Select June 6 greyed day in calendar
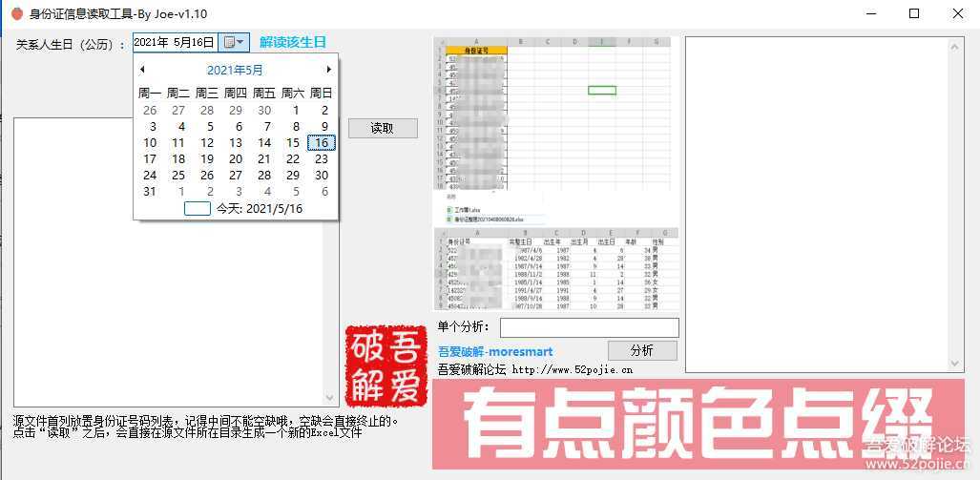 pyautogui.click(x=324, y=191)
